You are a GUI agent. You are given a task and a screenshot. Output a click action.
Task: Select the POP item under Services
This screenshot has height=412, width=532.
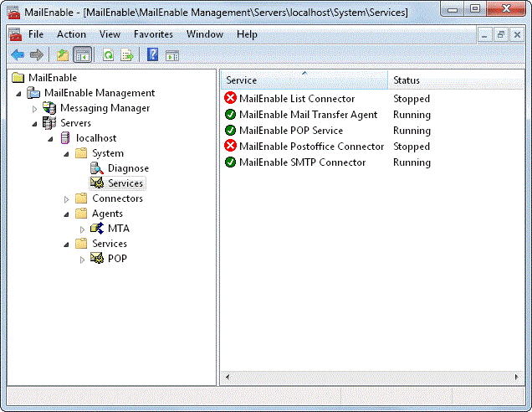pos(117,259)
